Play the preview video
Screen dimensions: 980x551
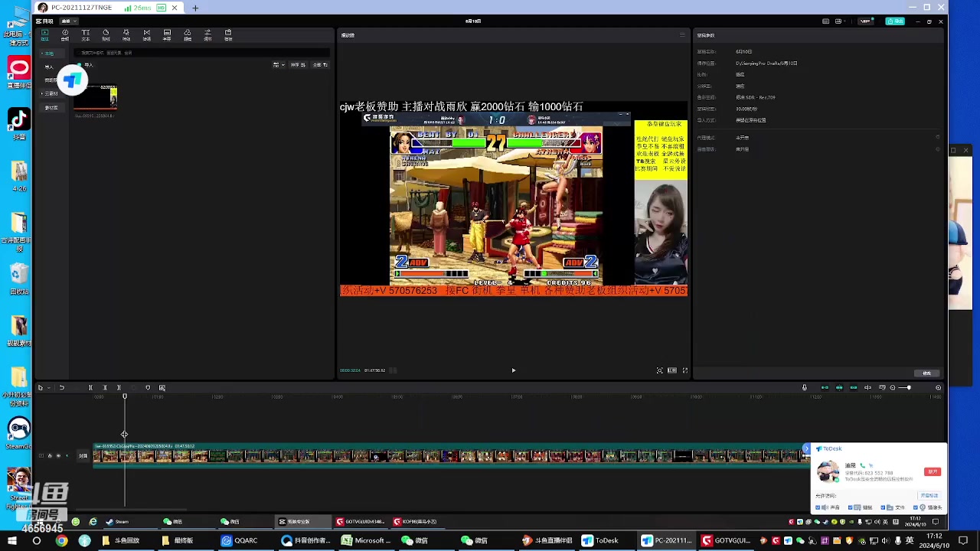514,370
